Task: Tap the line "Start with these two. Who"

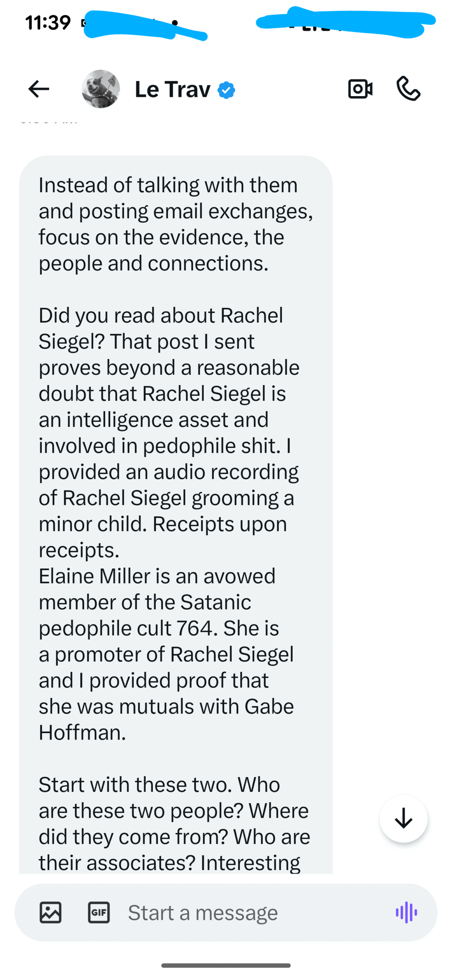Action: pos(159,785)
